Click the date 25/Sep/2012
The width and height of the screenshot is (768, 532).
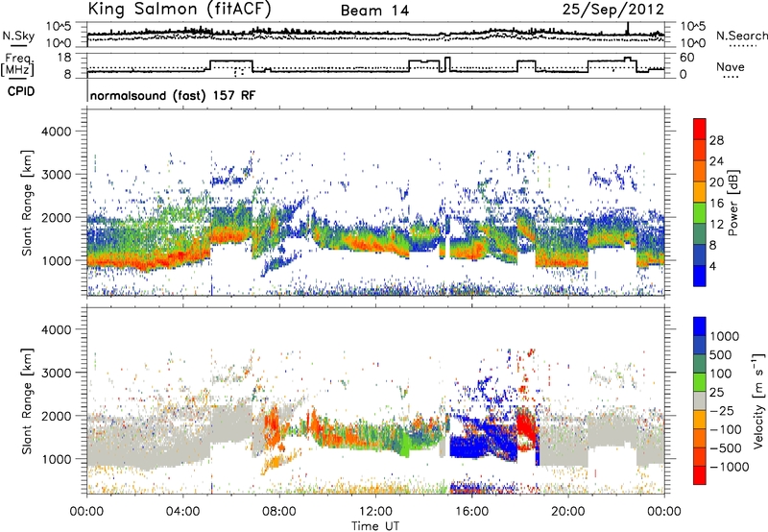tap(613, 10)
